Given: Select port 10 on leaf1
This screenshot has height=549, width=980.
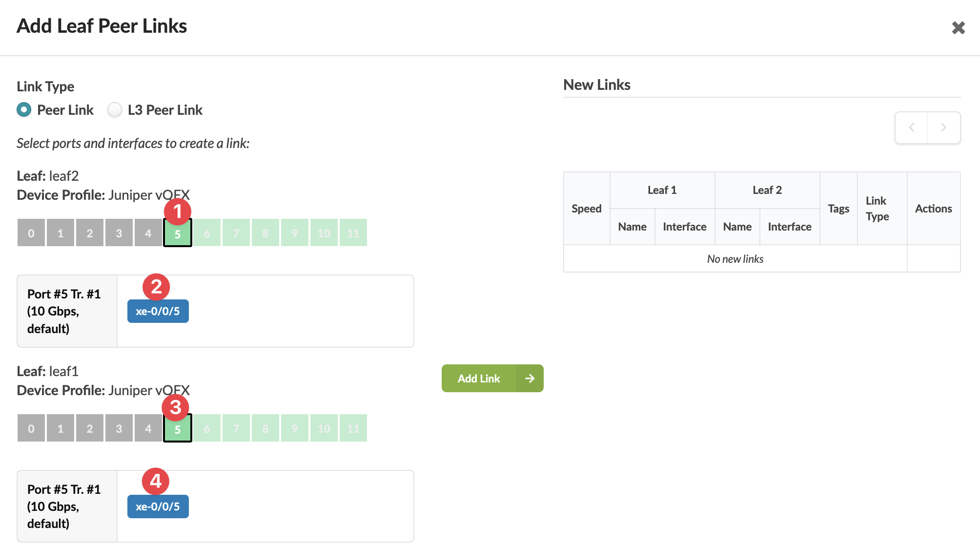Looking at the screenshot, I should pos(324,428).
